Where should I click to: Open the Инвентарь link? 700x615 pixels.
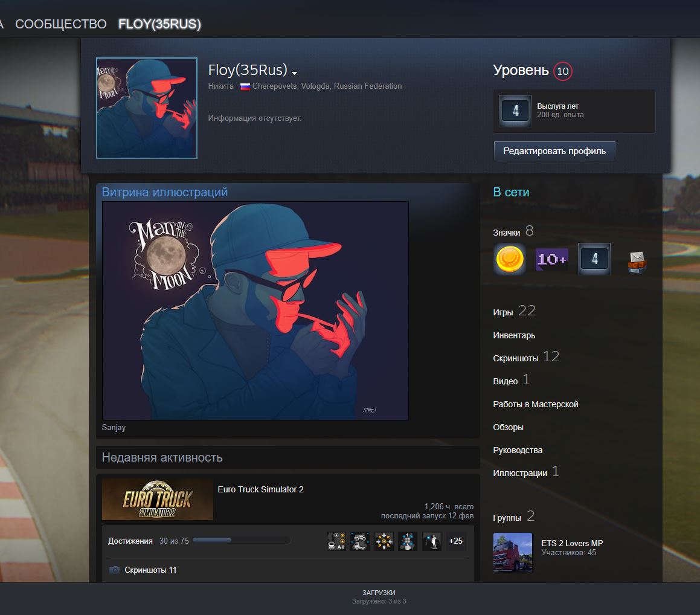pos(514,335)
